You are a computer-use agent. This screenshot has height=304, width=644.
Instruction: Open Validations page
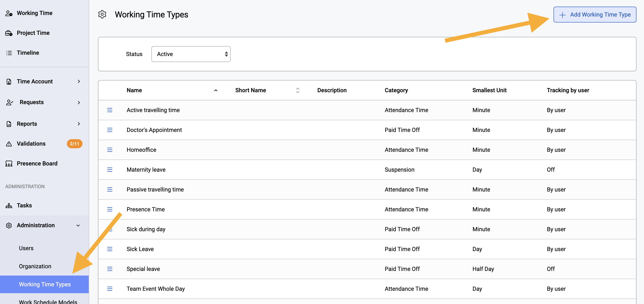point(31,144)
